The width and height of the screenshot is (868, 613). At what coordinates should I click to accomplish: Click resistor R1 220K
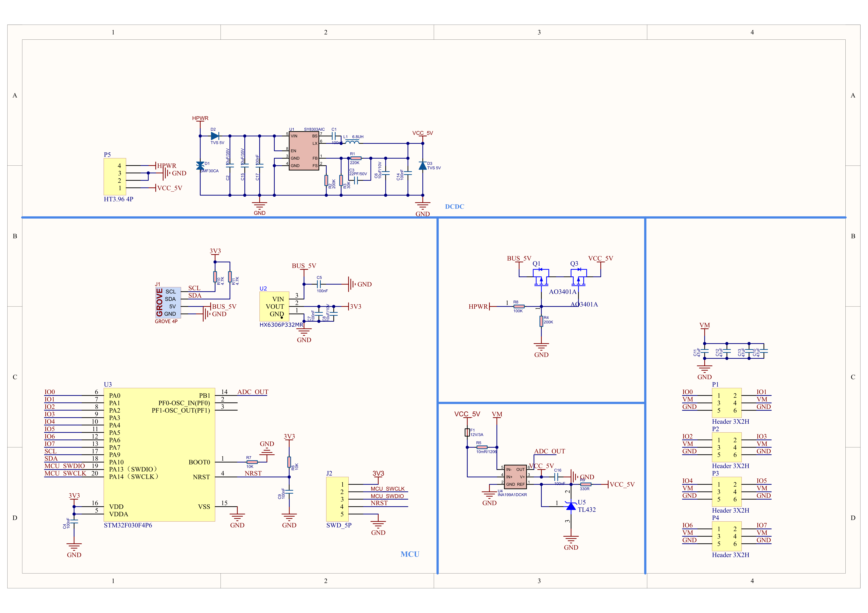[356, 158]
